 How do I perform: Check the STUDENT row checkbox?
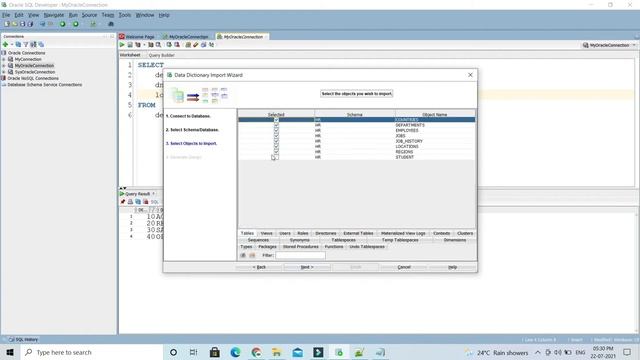click(276, 157)
